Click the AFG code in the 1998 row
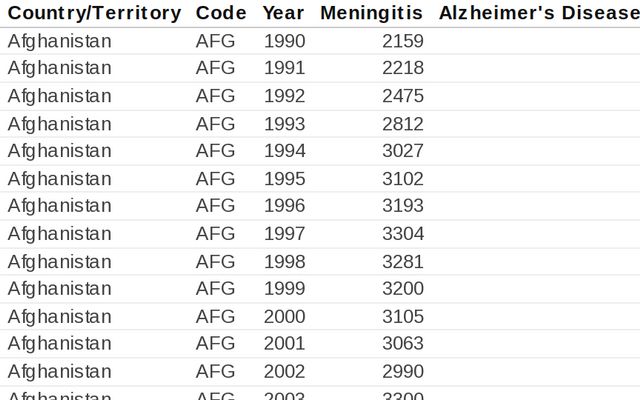The image size is (640, 400). (216, 262)
